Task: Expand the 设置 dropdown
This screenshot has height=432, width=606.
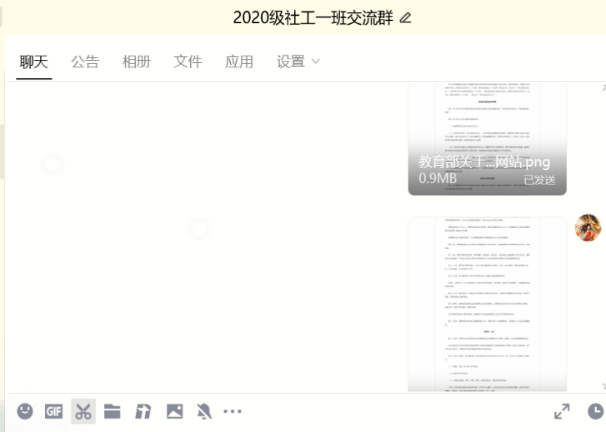Action: pos(298,62)
